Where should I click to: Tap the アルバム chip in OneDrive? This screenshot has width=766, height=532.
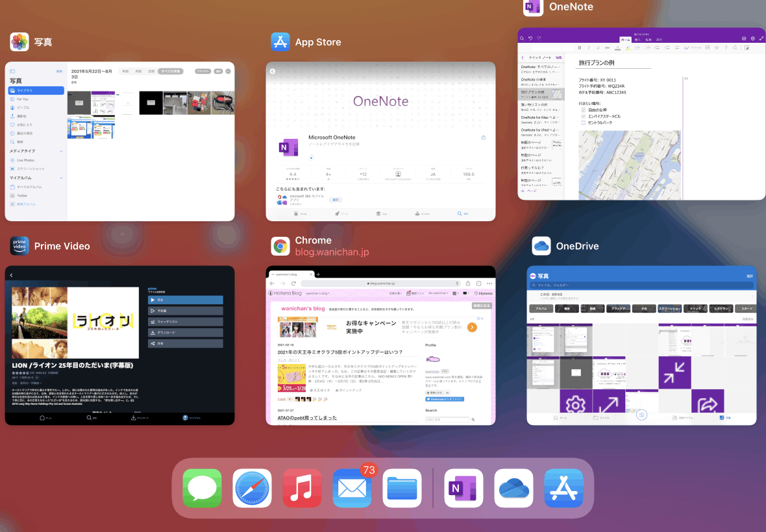coord(541,308)
